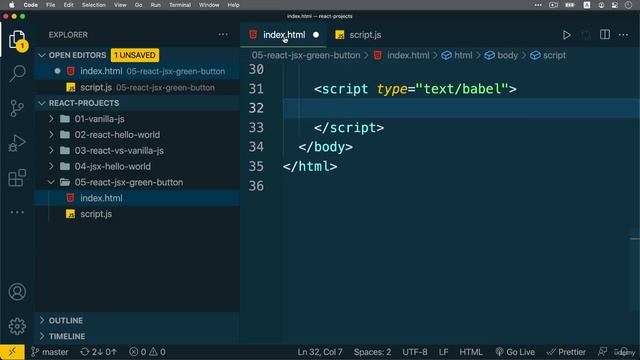Open the Source Control view
Image resolution: width=640 pixels, height=360 pixels.
(17, 108)
